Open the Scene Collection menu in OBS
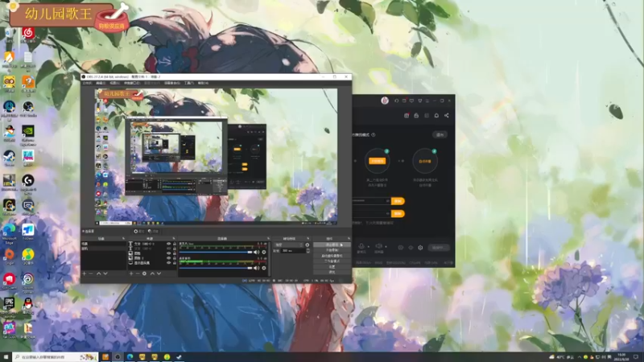Image resolution: width=644 pixels, height=362 pixels. click(x=171, y=83)
